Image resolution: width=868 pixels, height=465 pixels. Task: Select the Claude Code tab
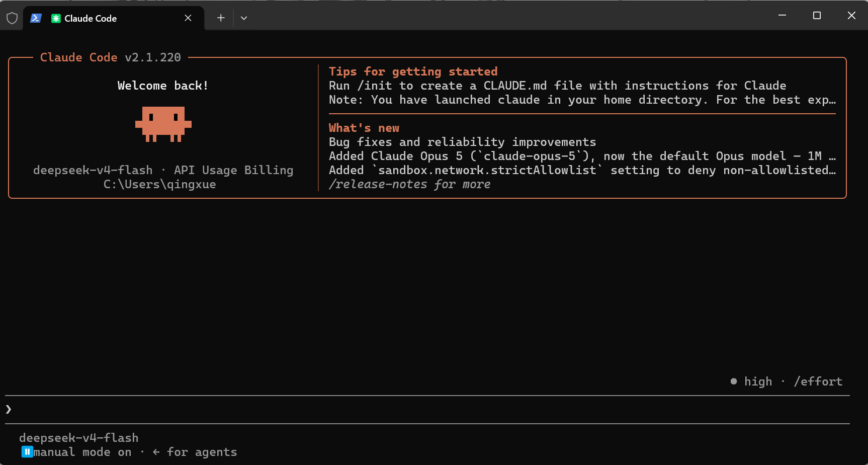114,18
